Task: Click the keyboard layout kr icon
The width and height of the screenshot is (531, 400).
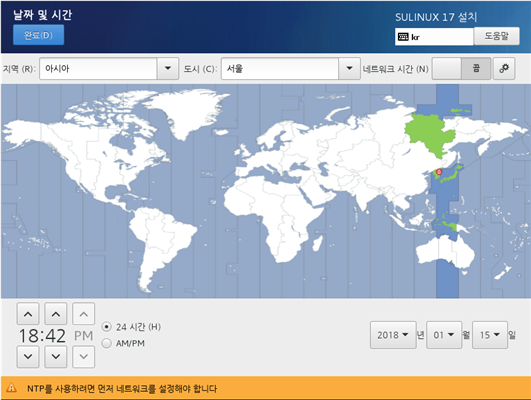Action: [x=403, y=37]
